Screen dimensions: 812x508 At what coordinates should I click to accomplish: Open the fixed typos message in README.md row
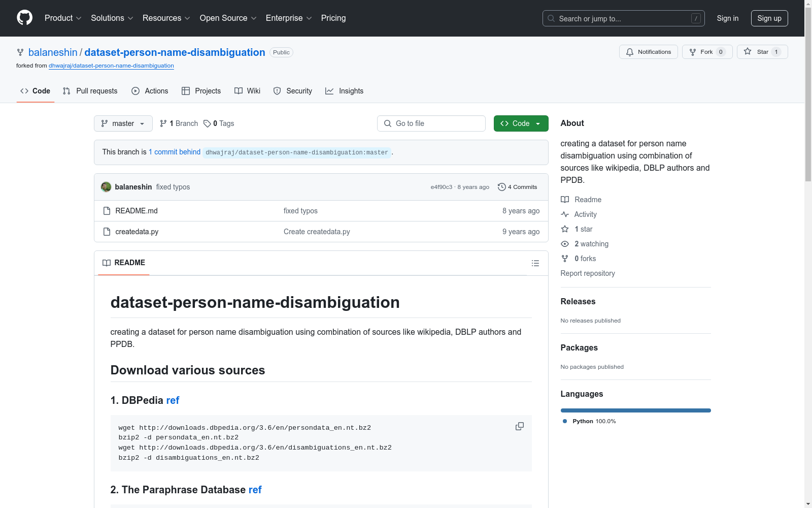(x=300, y=211)
